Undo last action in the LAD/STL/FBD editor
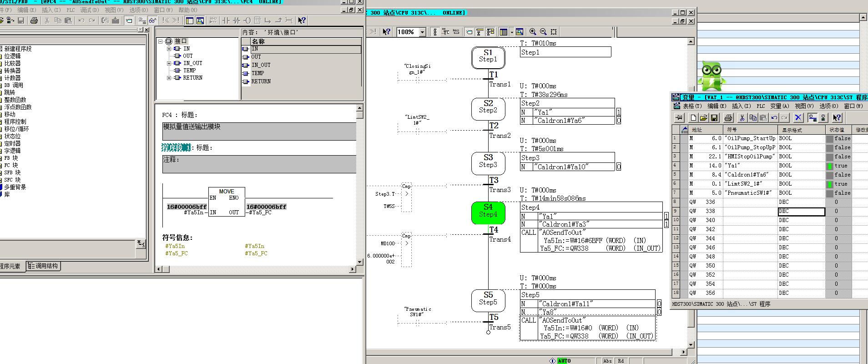This screenshot has width=868, height=364. pyautogui.click(x=81, y=20)
